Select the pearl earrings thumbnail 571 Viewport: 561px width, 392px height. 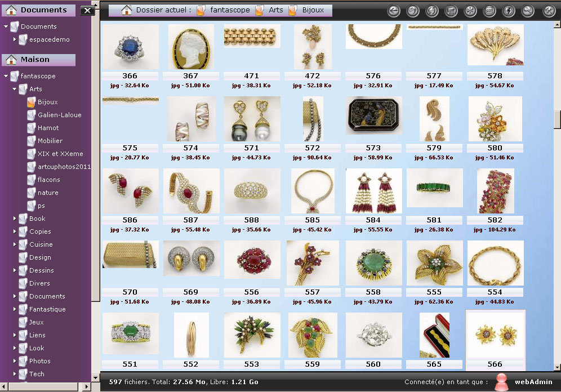(252, 119)
